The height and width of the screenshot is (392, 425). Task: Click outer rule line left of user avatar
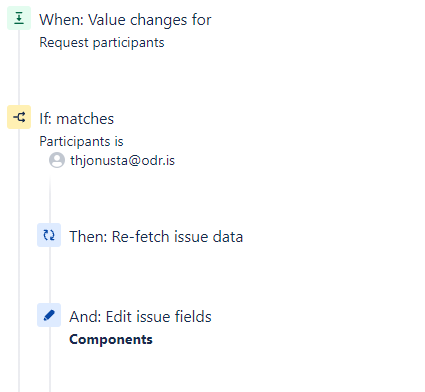tap(19, 160)
